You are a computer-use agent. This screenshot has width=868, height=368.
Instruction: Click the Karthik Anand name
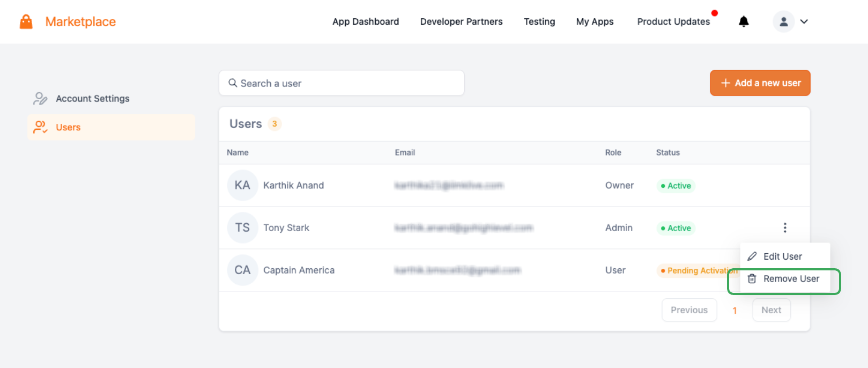(293, 185)
